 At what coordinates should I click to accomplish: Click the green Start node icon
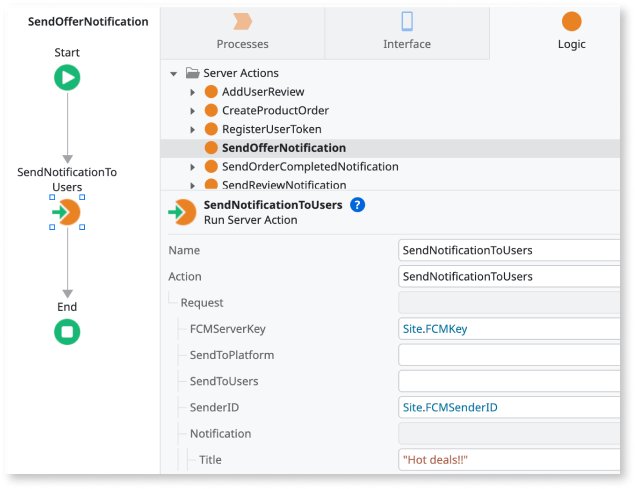tap(67, 78)
